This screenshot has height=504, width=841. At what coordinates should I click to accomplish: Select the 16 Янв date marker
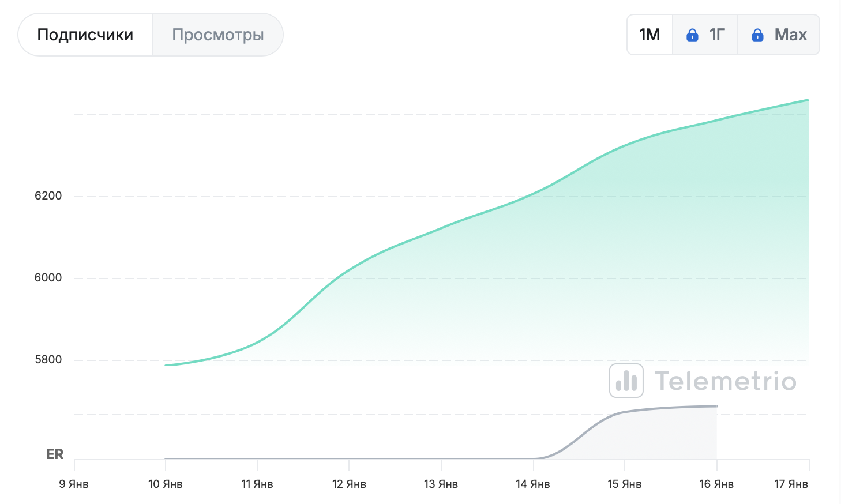(x=716, y=484)
